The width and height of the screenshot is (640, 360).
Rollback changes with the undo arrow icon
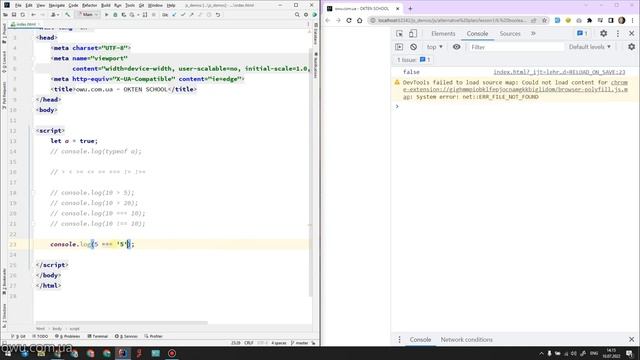point(218,15)
